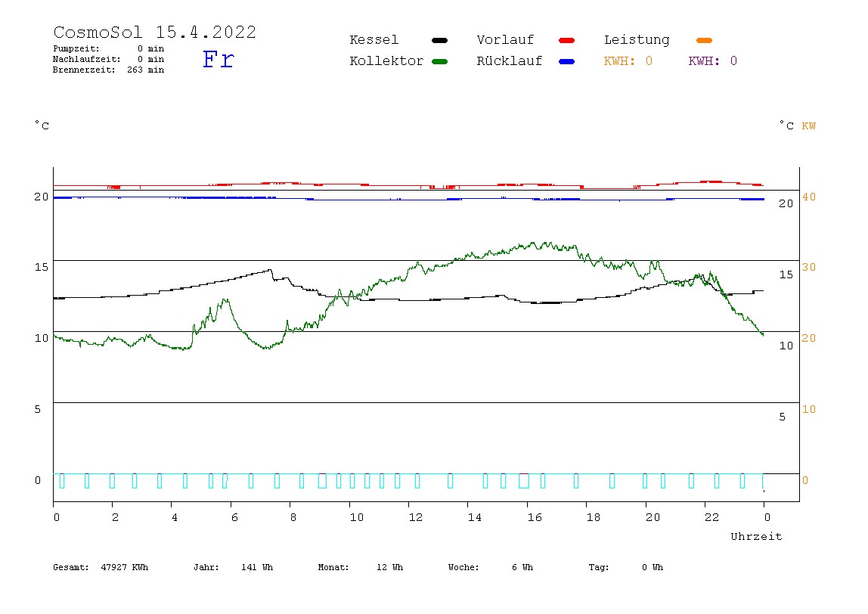Click the Kollektor legend label
Screen dimensions: 868x614
click(386, 61)
